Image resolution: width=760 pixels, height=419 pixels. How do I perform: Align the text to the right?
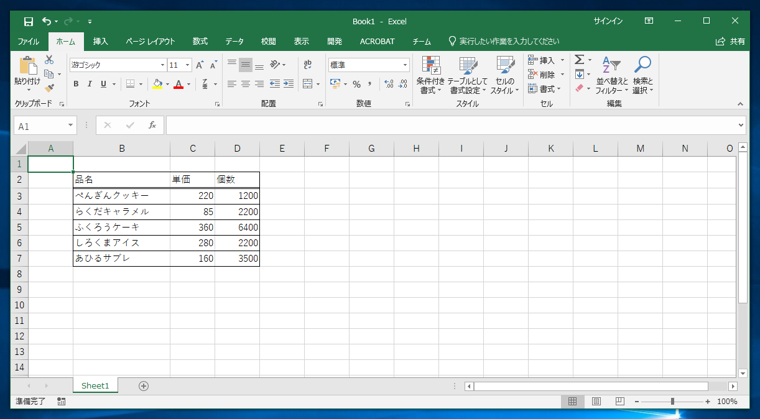pyautogui.click(x=259, y=84)
